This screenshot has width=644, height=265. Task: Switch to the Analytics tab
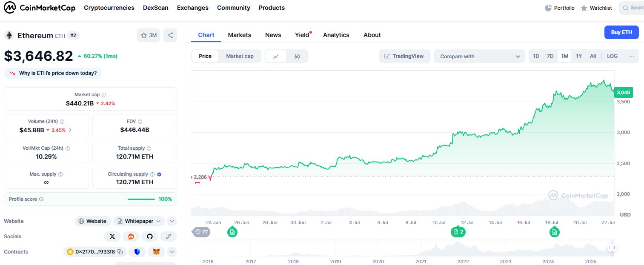click(336, 35)
